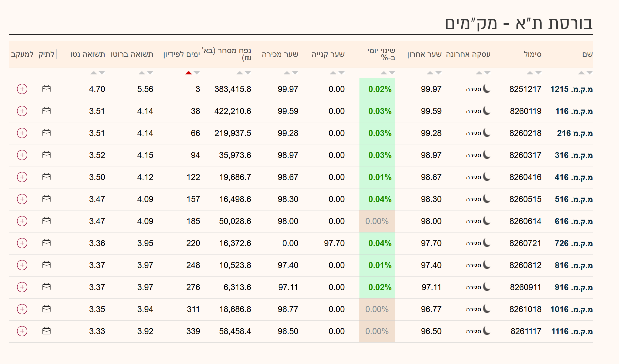Add מ.ק.מ. 1116 to portfolio briefcase icon

46,331
